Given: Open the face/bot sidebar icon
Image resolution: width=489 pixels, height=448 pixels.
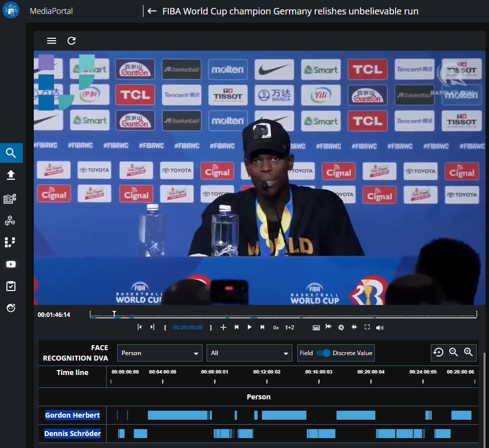Looking at the screenshot, I should [11, 308].
